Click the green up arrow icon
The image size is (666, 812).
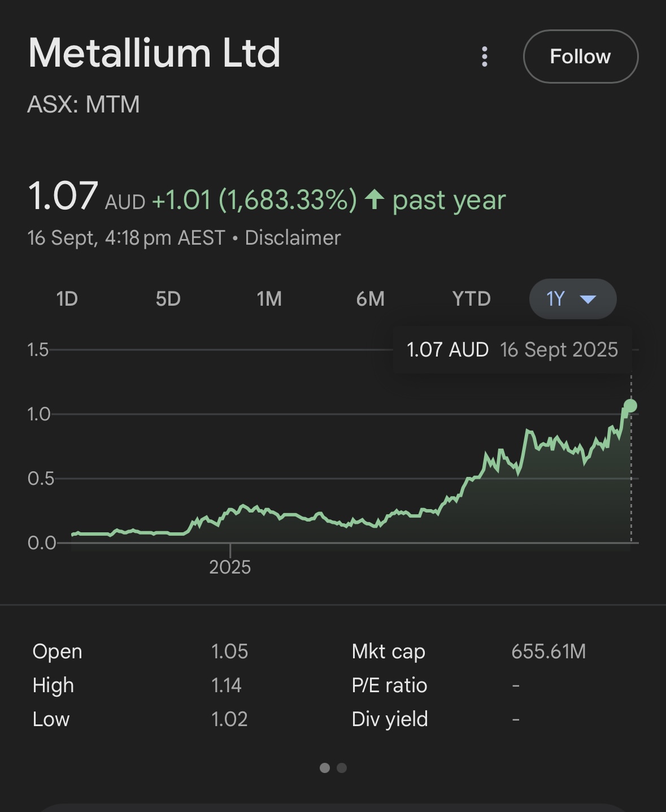click(375, 199)
